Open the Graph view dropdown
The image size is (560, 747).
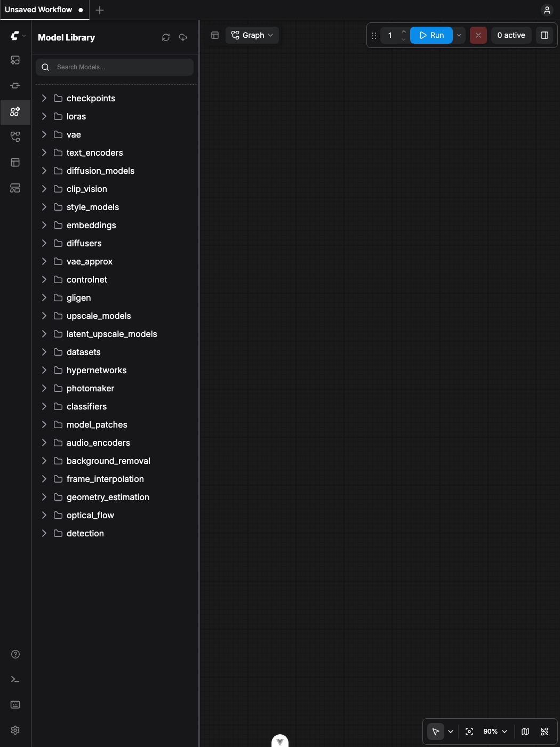pyautogui.click(x=252, y=35)
